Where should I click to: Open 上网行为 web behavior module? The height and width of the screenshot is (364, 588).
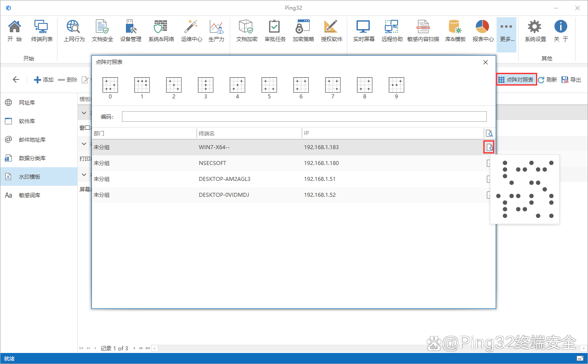(74, 31)
